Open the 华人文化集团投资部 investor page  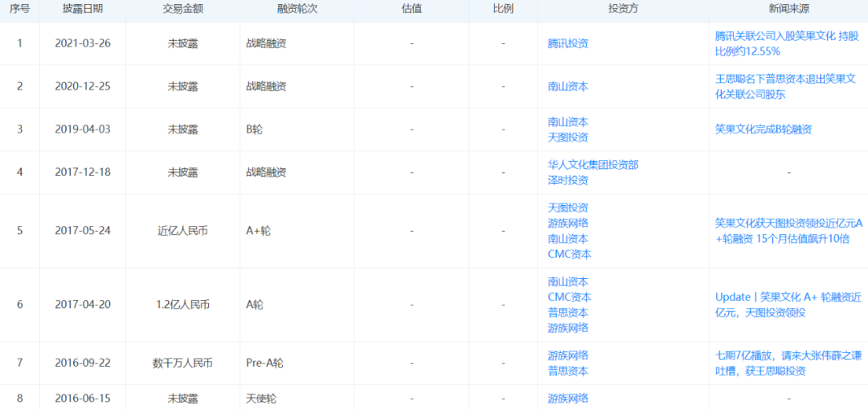point(593,165)
